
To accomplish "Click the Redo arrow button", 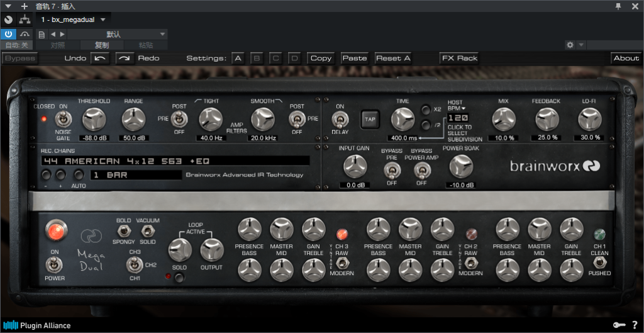I will (125, 58).
